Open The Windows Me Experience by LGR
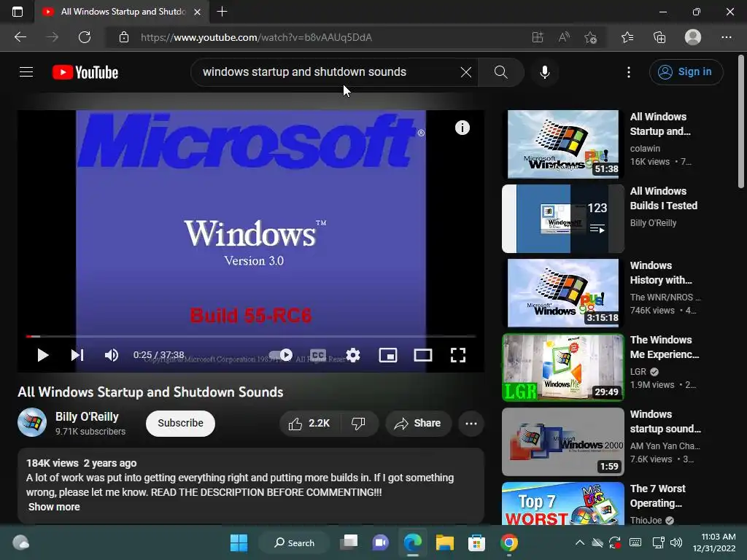747x560 pixels. pyautogui.click(x=563, y=367)
